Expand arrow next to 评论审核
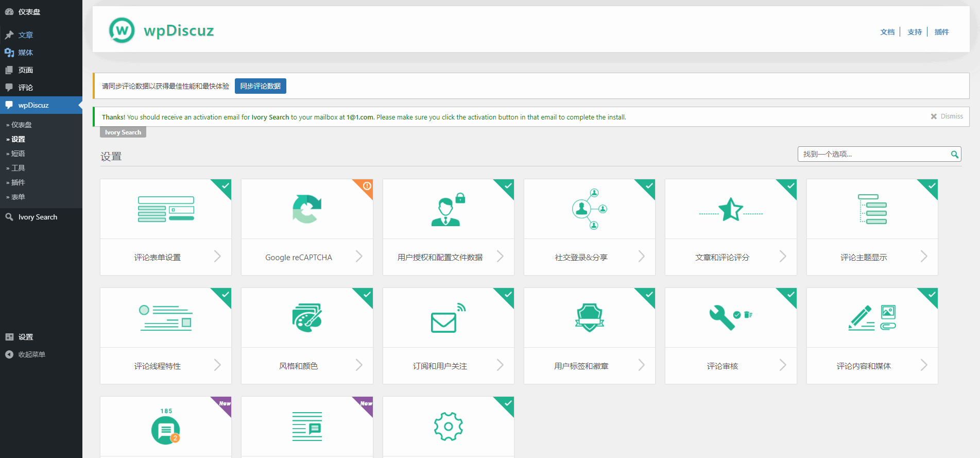The height and width of the screenshot is (458, 980). [783, 365]
